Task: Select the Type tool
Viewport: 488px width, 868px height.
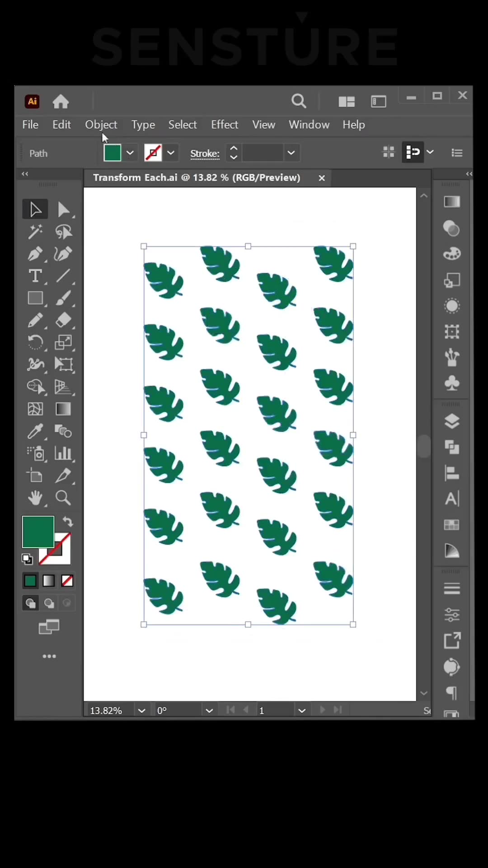Action: (35, 276)
